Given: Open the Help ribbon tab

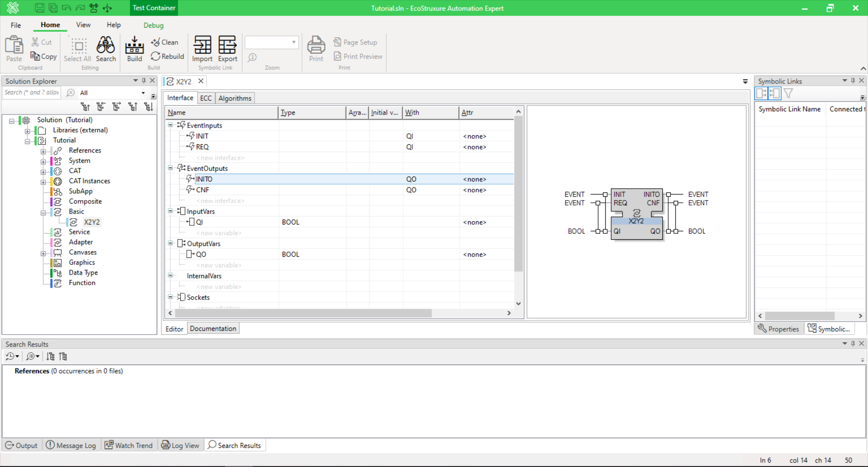Looking at the screenshot, I should click(x=113, y=25).
